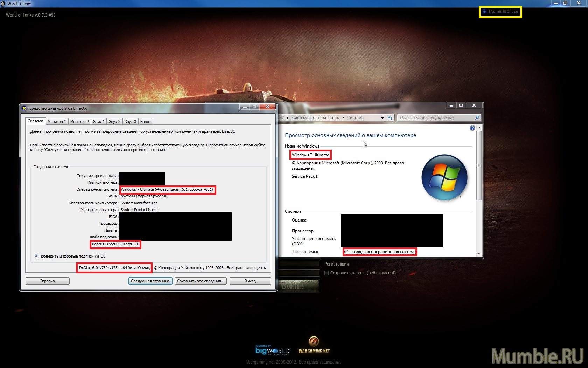Click the refresh icon beside the address bar

(x=390, y=118)
